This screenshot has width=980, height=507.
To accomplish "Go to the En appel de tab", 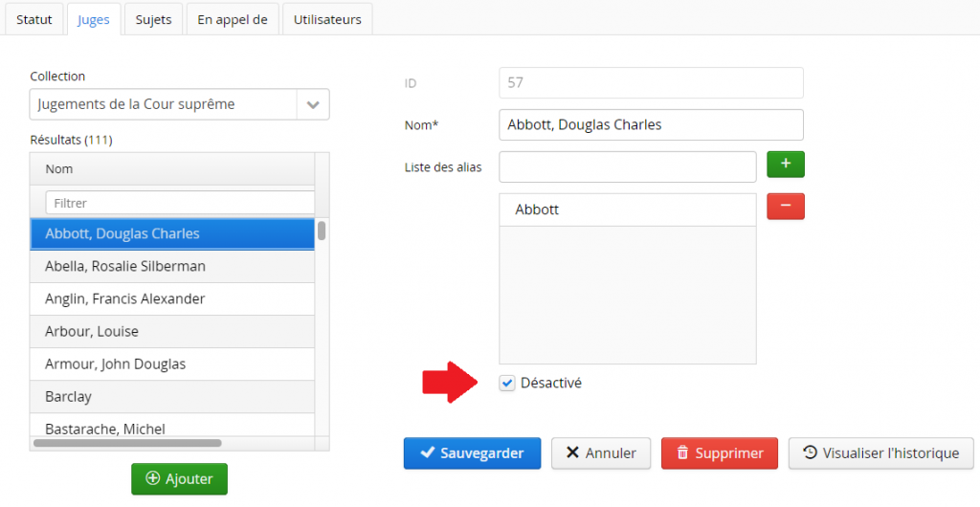I will (233, 19).
